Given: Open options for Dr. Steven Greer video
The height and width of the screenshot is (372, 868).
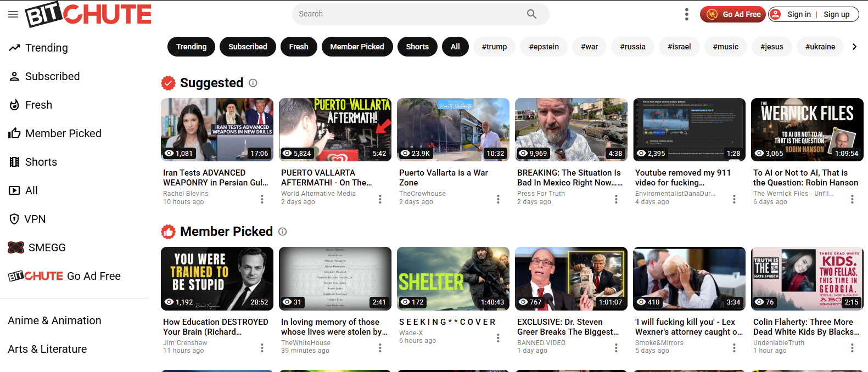Looking at the screenshot, I should pyautogui.click(x=616, y=348).
